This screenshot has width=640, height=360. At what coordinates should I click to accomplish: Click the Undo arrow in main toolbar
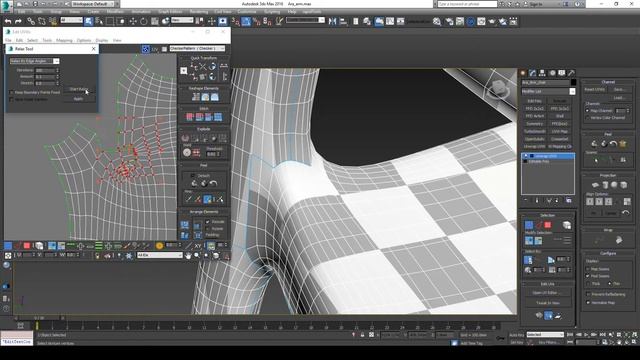pos(8,21)
